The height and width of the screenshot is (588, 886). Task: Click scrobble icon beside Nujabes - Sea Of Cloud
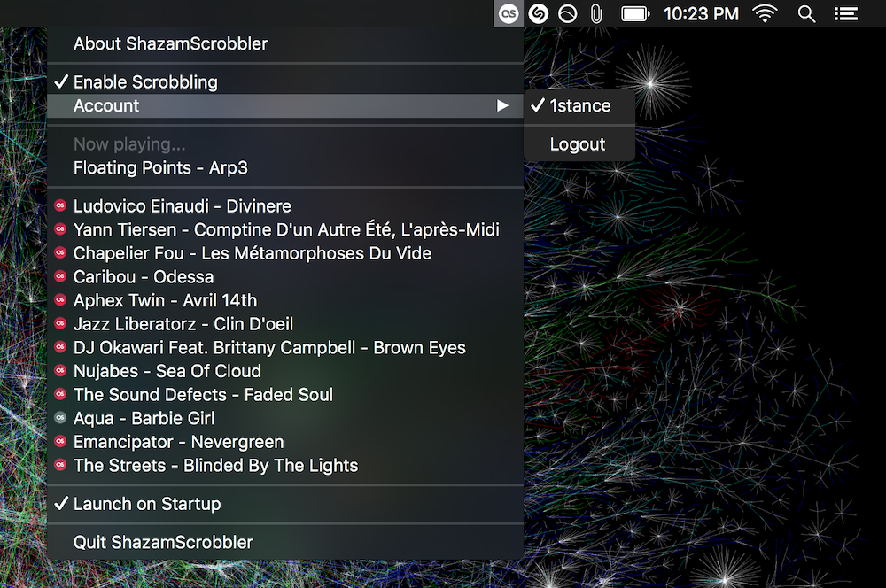pos(60,371)
